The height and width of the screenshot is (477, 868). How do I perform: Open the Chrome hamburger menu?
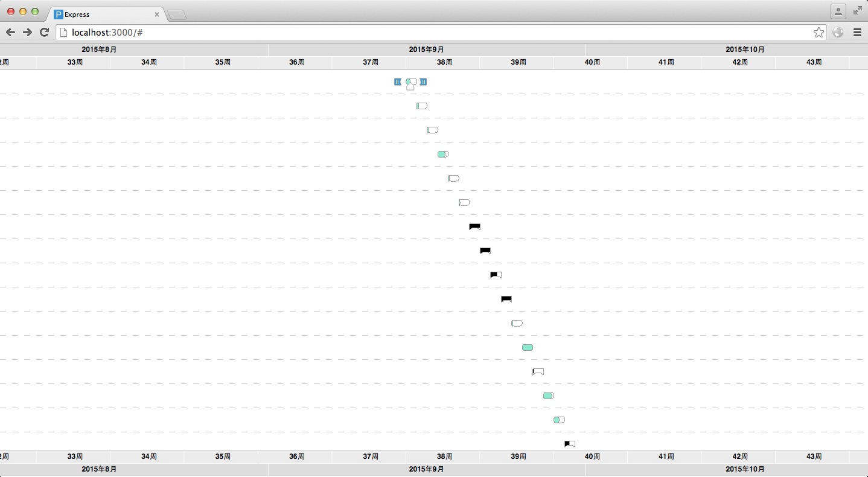coord(857,33)
